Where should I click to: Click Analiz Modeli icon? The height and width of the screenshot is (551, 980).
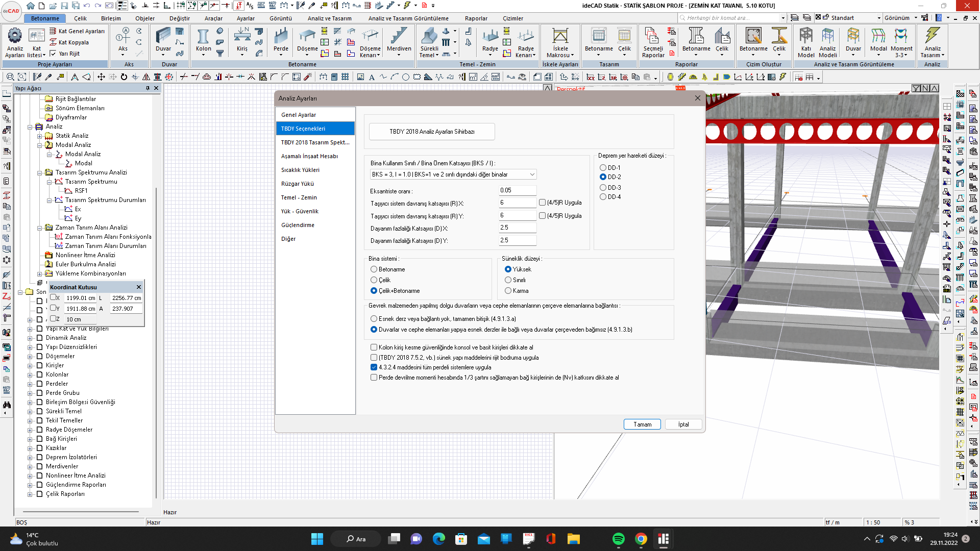(828, 42)
